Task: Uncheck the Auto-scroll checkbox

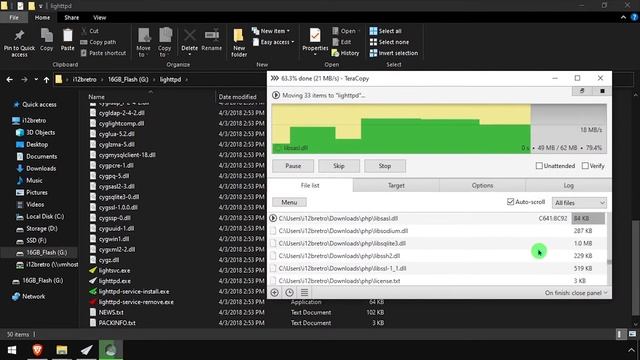Action: click(510, 202)
